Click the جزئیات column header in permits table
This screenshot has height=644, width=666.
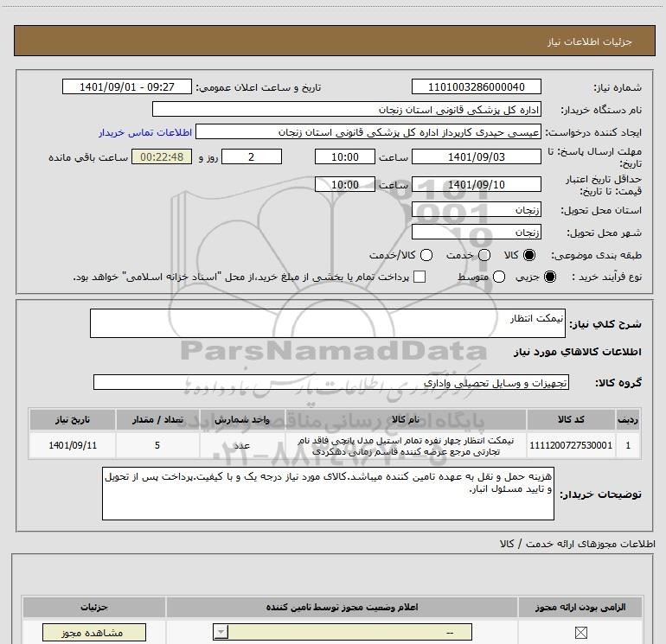(x=94, y=607)
